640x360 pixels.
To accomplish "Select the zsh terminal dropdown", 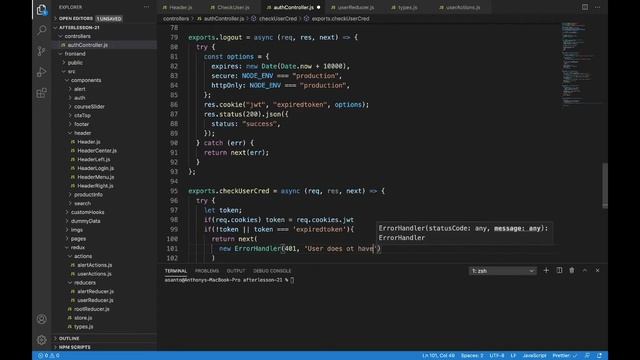I will pos(502,271).
